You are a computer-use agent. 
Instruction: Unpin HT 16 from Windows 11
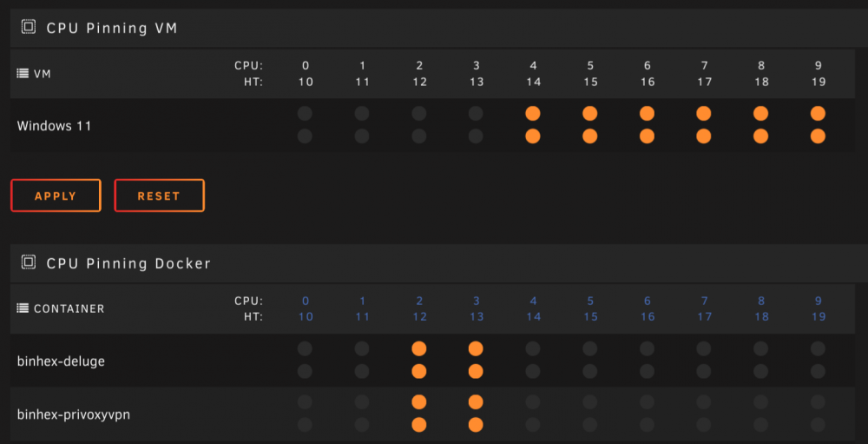(648, 136)
